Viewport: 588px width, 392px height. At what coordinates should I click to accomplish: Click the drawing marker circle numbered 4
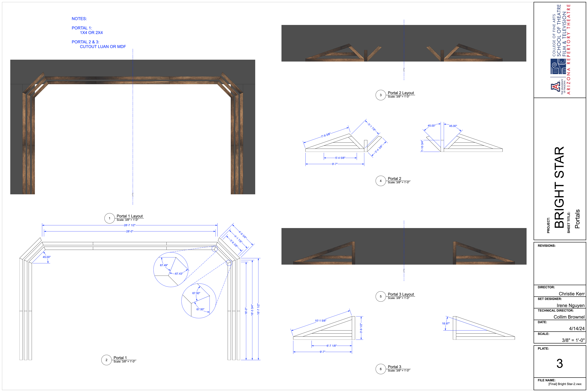click(381, 181)
